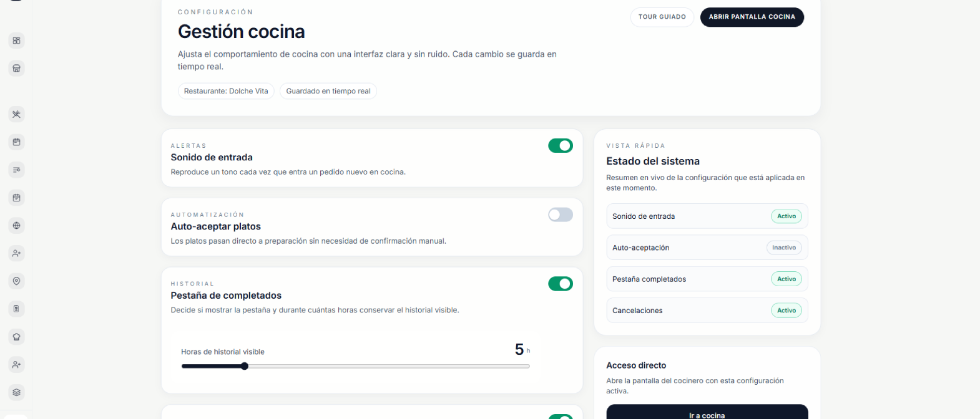Open the location pin icon
This screenshot has height=419, width=980.
[17, 281]
